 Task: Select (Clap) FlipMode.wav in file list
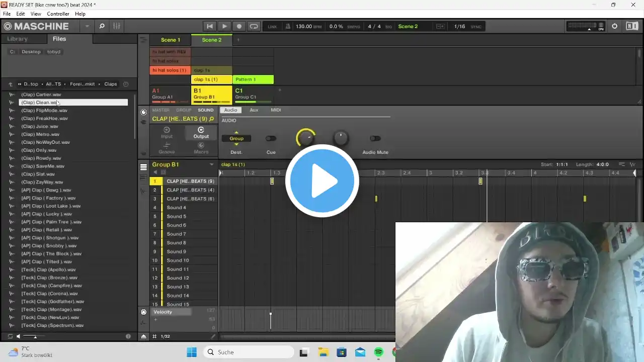(x=44, y=111)
